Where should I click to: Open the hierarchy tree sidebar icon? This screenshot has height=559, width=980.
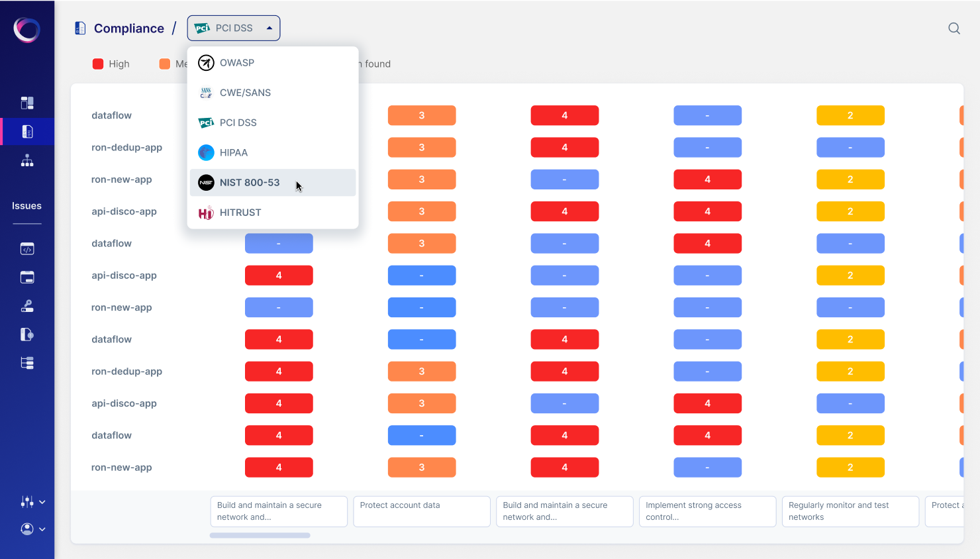[x=27, y=160]
